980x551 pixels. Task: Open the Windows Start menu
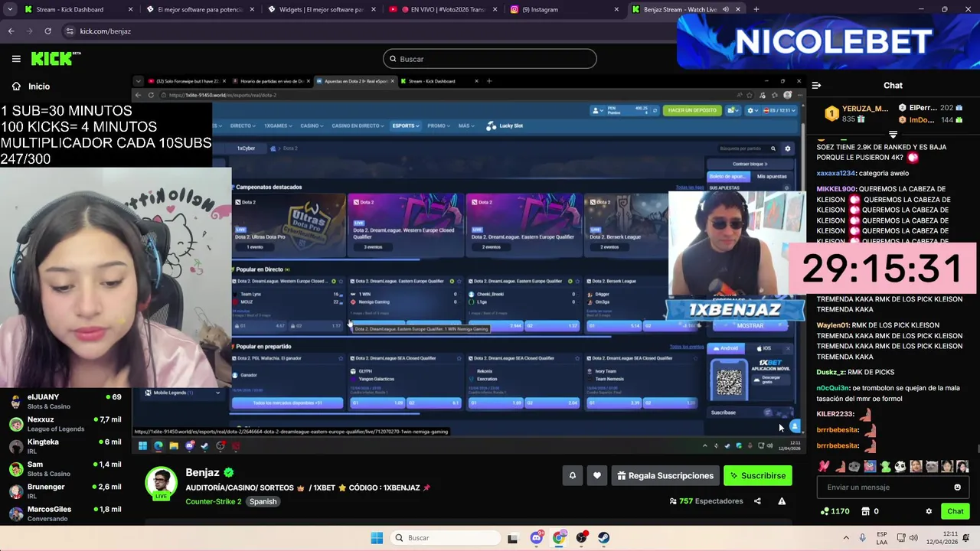(x=377, y=538)
